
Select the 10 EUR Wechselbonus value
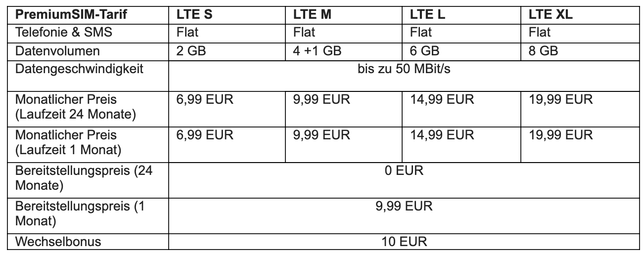[404, 242]
